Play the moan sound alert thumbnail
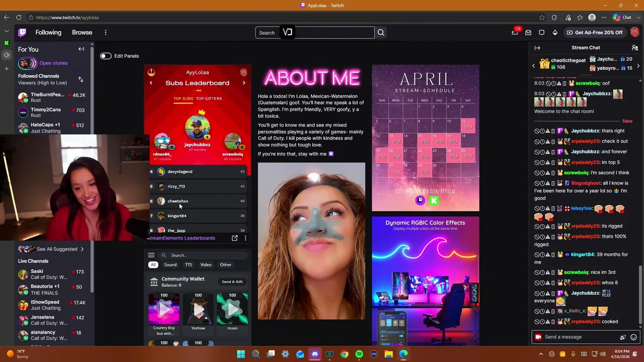The width and height of the screenshot is (644, 362). tap(232, 309)
